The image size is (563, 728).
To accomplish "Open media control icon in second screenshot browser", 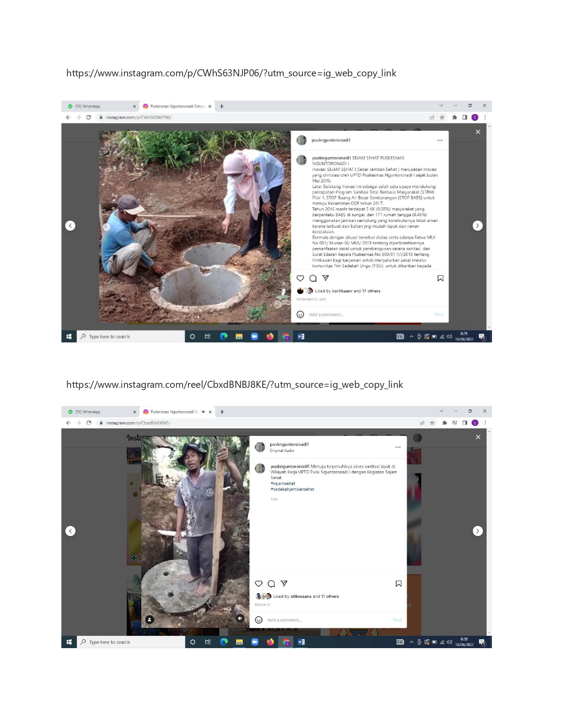I will pos(454,423).
